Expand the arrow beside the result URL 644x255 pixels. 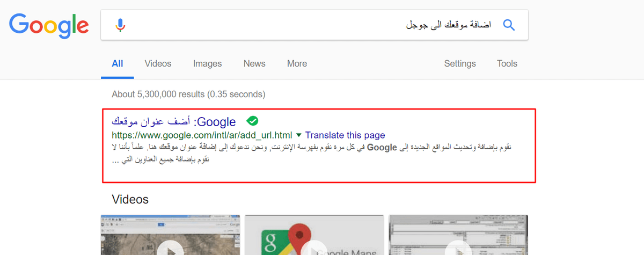pos(299,135)
